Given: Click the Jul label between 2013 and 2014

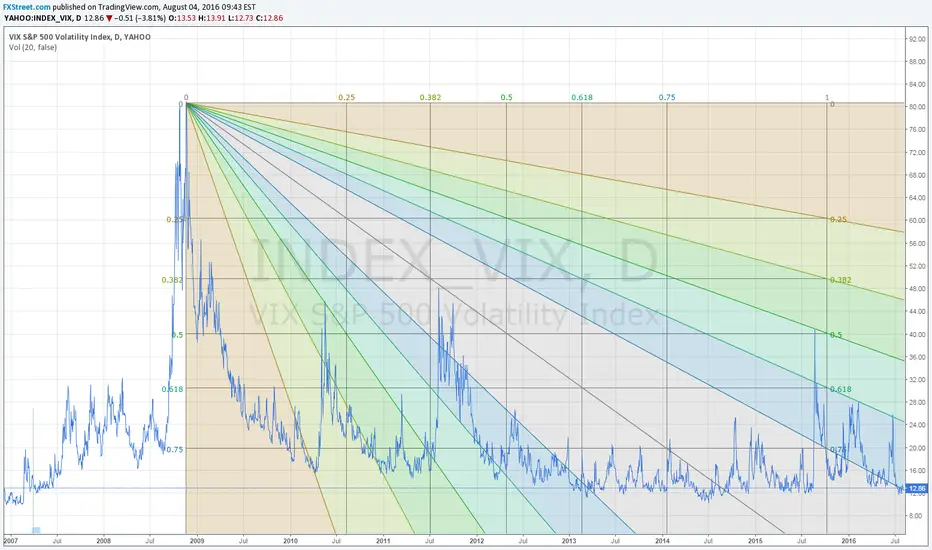Looking at the screenshot, I should click(x=616, y=541).
